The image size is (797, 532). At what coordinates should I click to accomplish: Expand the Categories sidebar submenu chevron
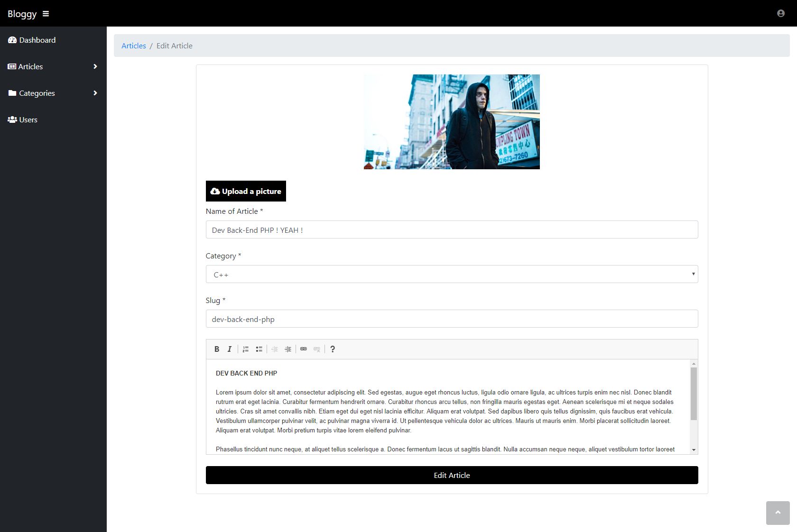tap(95, 93)
